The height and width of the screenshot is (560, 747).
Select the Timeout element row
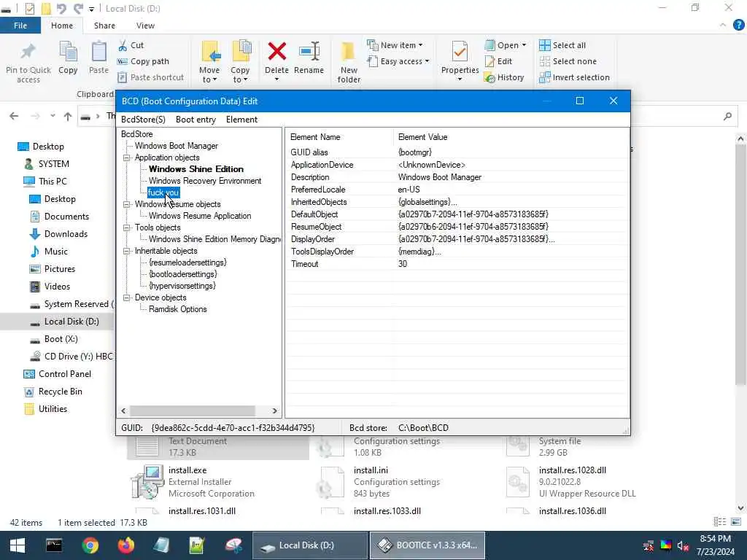pyautogui.click(x=457, y=264)
